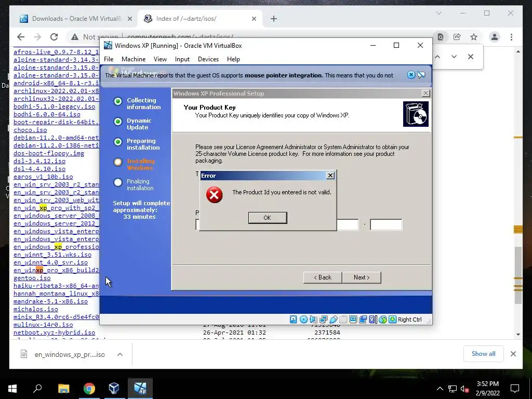Click the display monitor icon in VirtualBox status bar
Viewport: 532px width, 399px height.
(353, 320)
